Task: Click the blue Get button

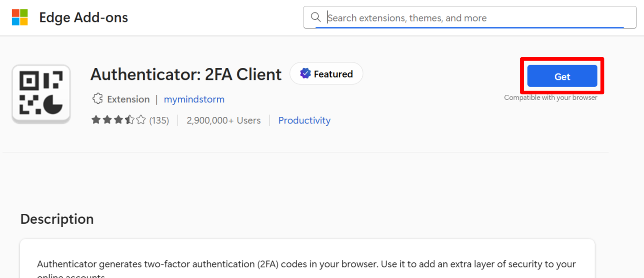Action: point(562,76)
